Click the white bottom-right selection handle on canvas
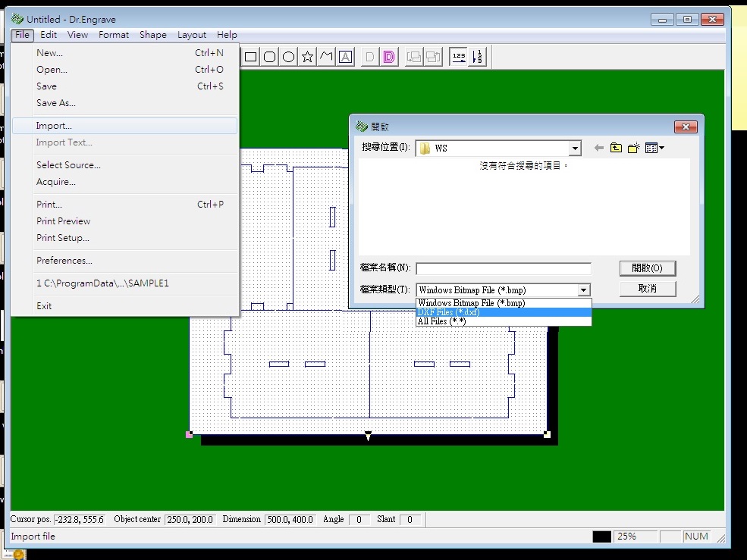Viewport: 747px width, 560px height. (x=547, y=434)
